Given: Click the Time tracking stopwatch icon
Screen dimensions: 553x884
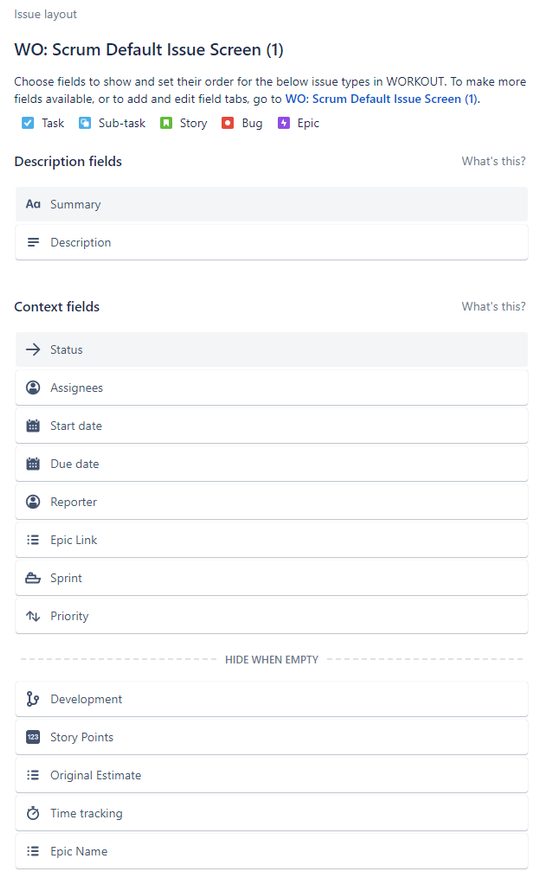Looking at the screenshot, I should 33,813.
